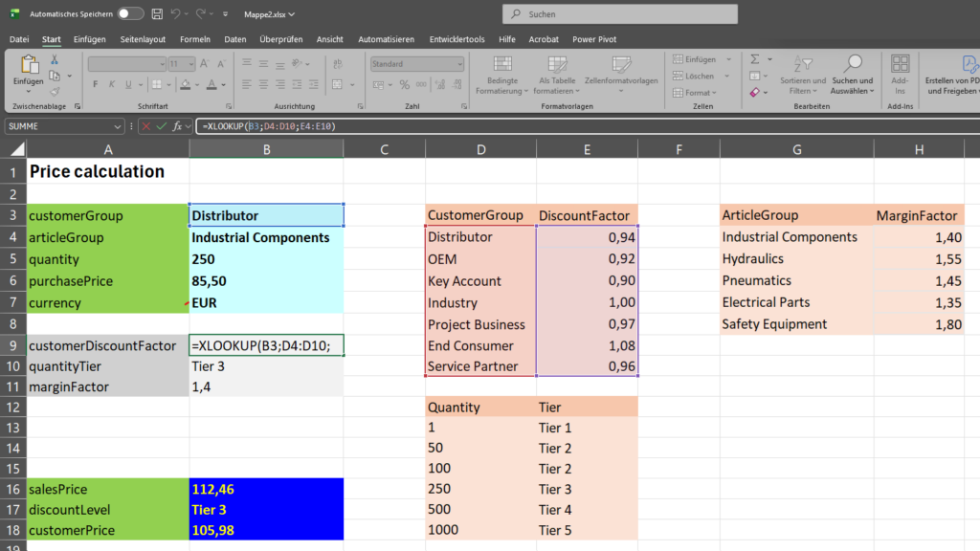Open the fx insert function dialog
Screen dimensions: 980x551
pos(177,126)
